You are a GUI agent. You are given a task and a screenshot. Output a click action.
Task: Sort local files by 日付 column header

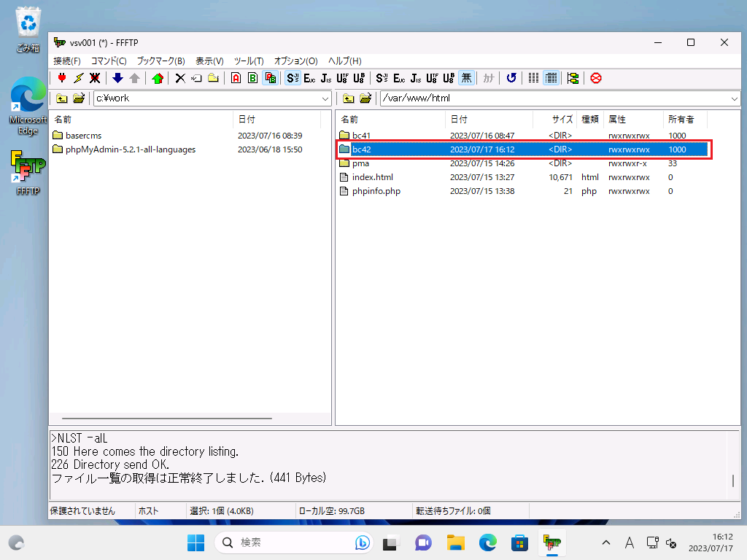246,120
